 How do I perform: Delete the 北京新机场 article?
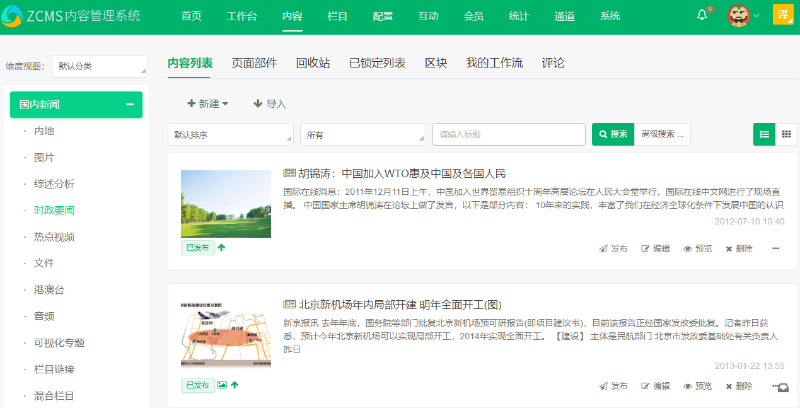739,386
